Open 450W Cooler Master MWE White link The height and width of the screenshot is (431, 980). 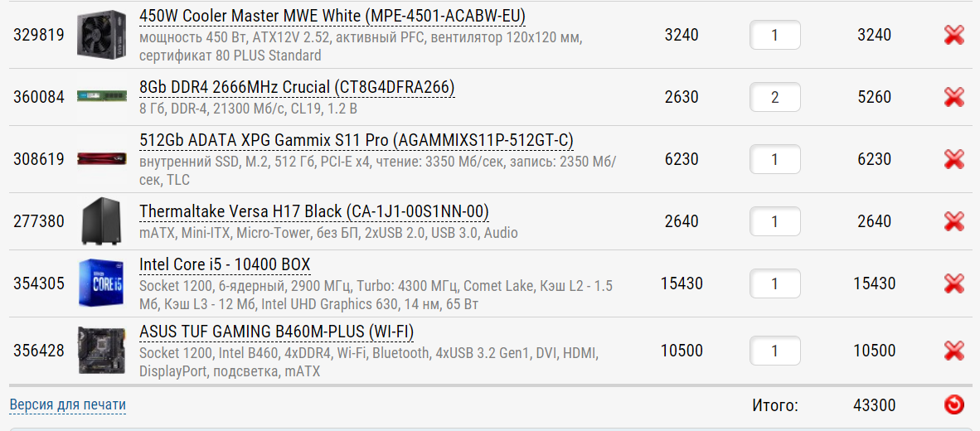point(332,17)
